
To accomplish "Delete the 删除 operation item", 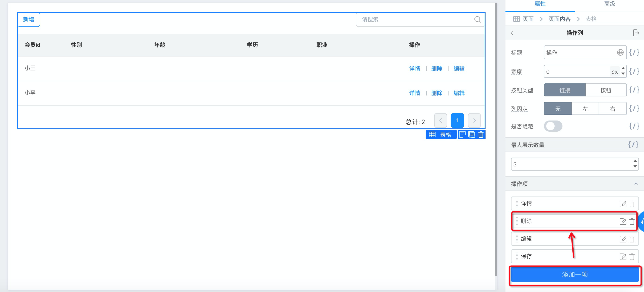I will click(632, 221).
